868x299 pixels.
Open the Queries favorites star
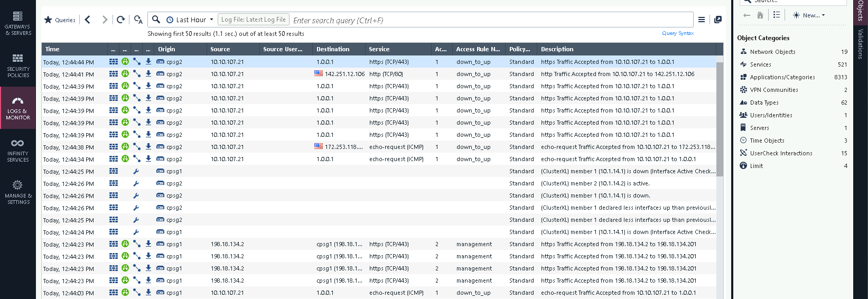click(x=49, y=20)
